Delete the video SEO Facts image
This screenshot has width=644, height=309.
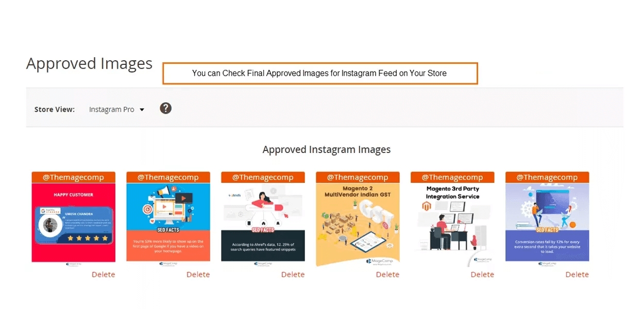(198, 274)
